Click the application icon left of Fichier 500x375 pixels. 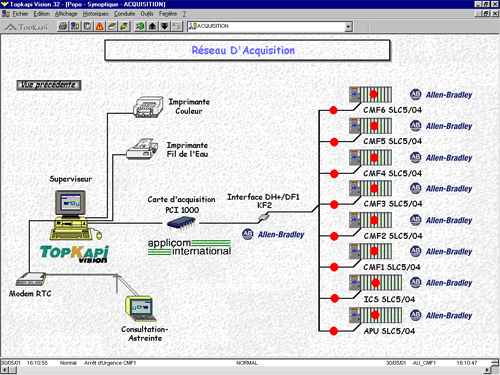(x=5, y=14)
